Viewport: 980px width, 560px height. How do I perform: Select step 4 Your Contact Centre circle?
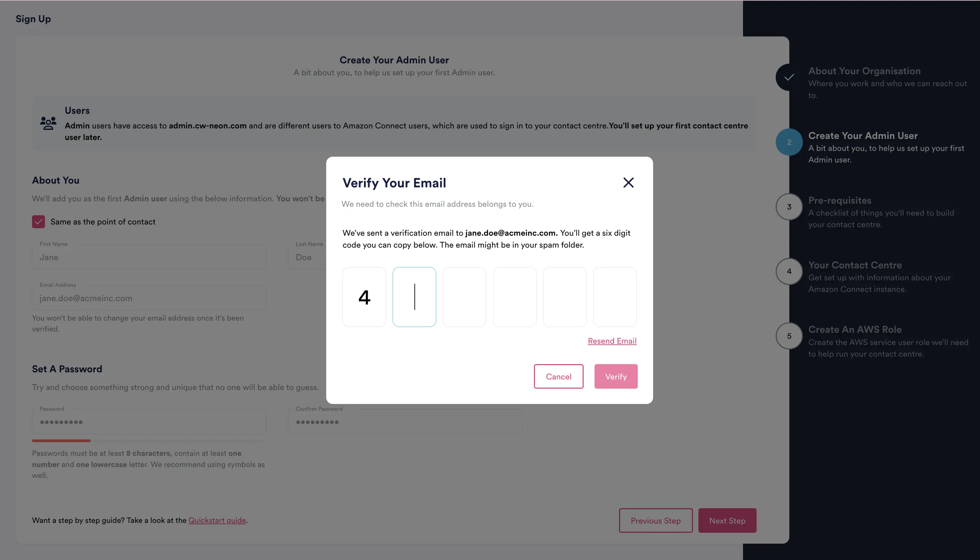point(789,271)
